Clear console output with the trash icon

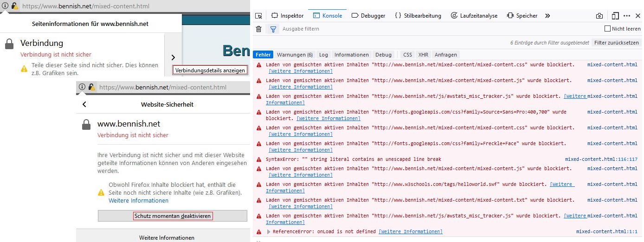259,29
